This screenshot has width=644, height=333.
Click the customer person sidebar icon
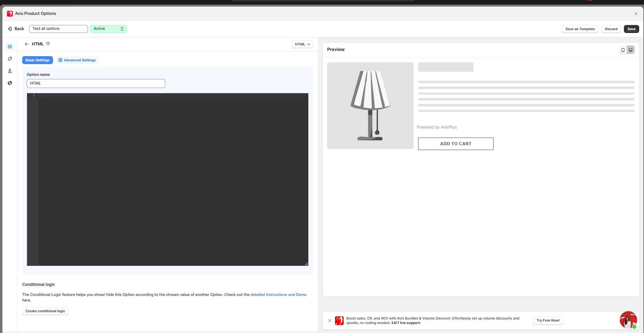click(10, 71)
